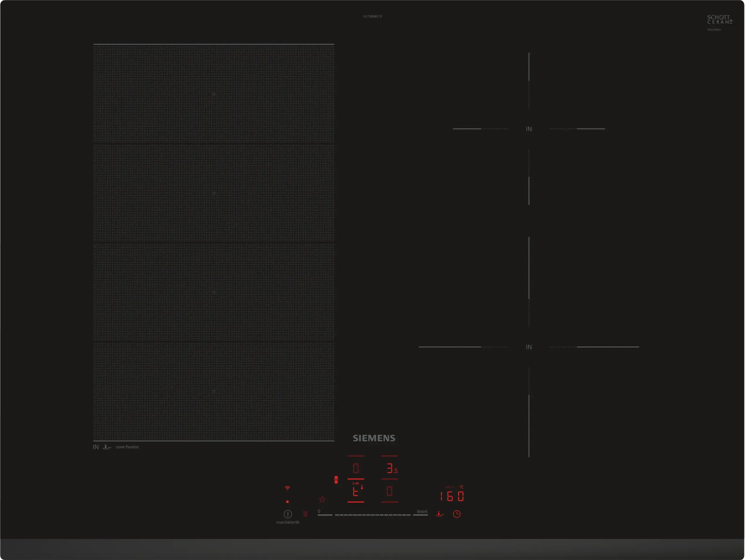The image size is (745, 560).
Task: Toggle the flex zone link icon
Action: [336, 479]
